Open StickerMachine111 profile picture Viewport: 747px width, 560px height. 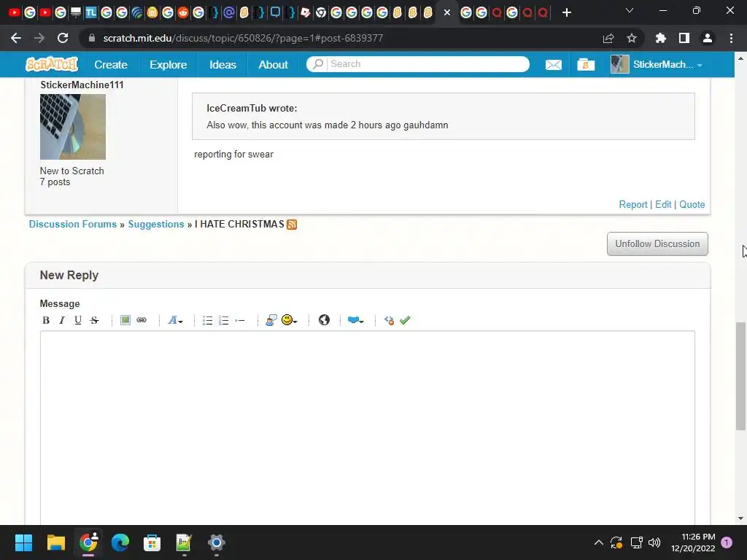tap(73, 127)
